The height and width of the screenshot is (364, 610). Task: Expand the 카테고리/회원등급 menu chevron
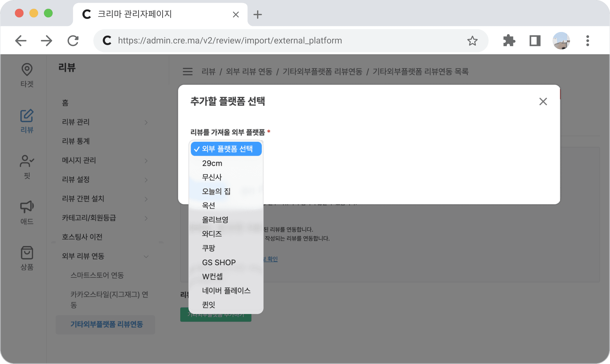146,218
